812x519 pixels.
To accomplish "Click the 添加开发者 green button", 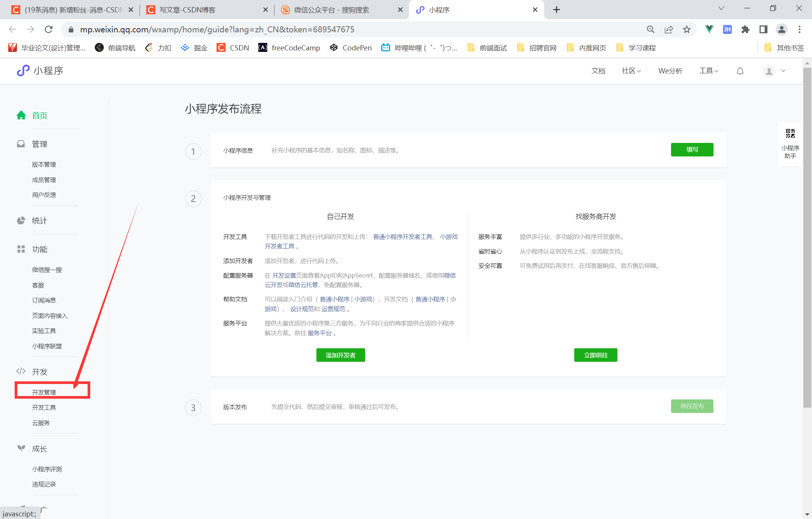I will (x=341, y=355).
